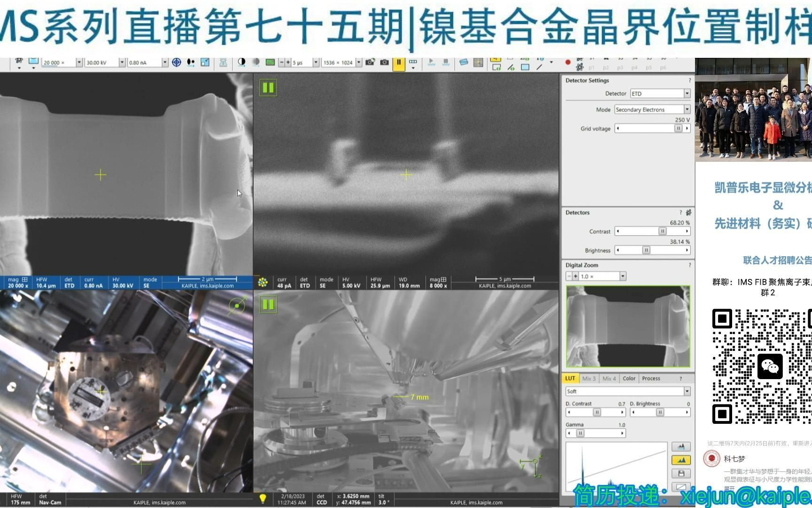Click the Digital Zoom preview thumbnail
812x508 pixels.
(628, 326)
